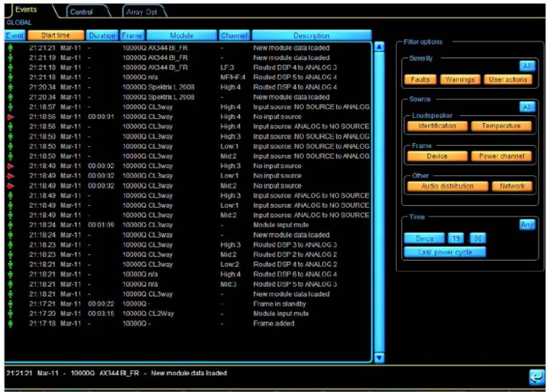547x392 pixels.
Task: Click green icon of Routed DSP 6 to ANALOG 4
Action: tap(10, 274)
